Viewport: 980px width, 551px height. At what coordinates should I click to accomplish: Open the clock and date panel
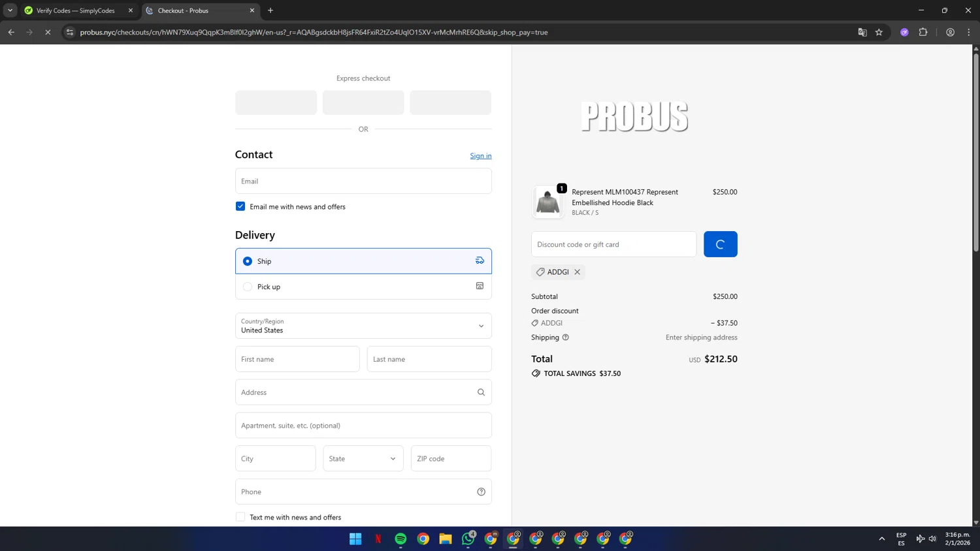coord(958,539)
